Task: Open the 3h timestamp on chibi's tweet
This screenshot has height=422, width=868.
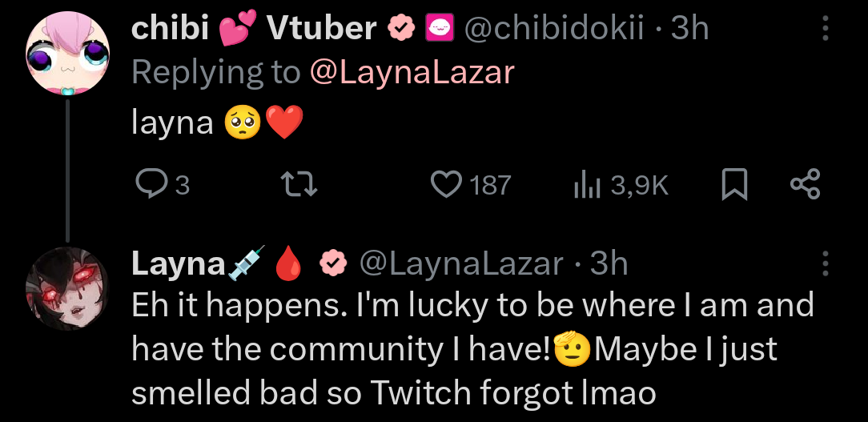Action: pyautogui.click(x=690, y=30)
